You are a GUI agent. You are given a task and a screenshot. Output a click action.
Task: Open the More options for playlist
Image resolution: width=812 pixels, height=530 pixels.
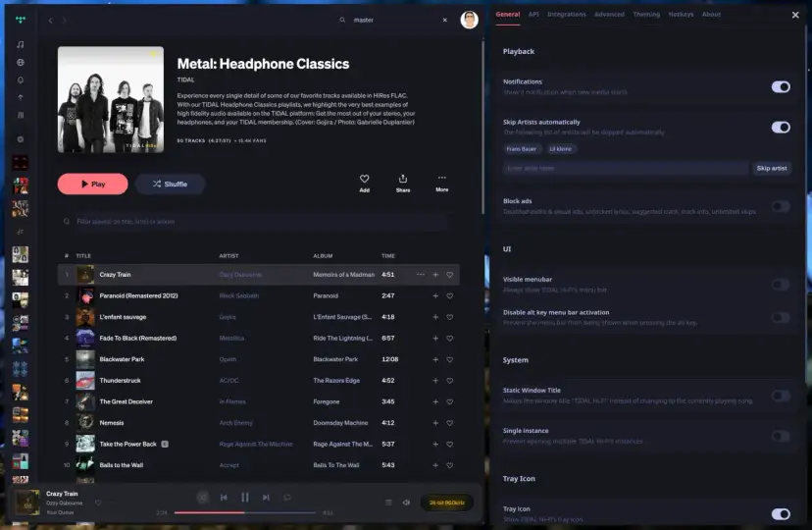click(x=441, y=183)
